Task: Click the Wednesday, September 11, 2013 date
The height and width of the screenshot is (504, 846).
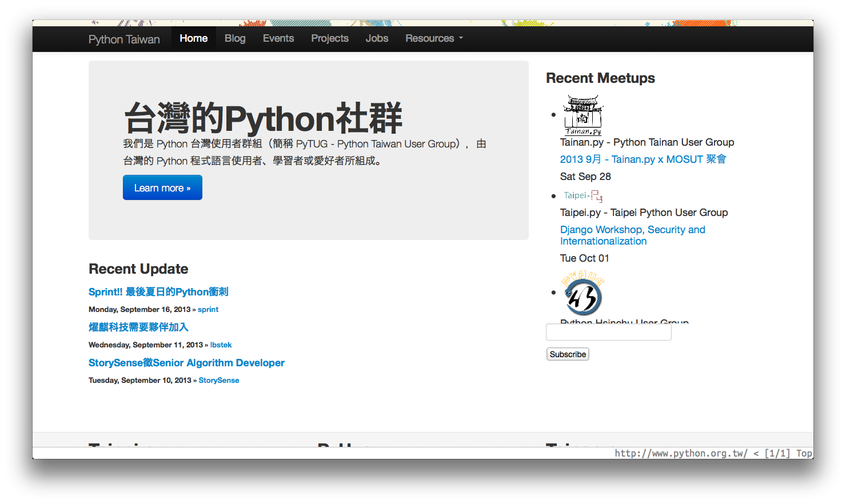Action: (146, 345)
